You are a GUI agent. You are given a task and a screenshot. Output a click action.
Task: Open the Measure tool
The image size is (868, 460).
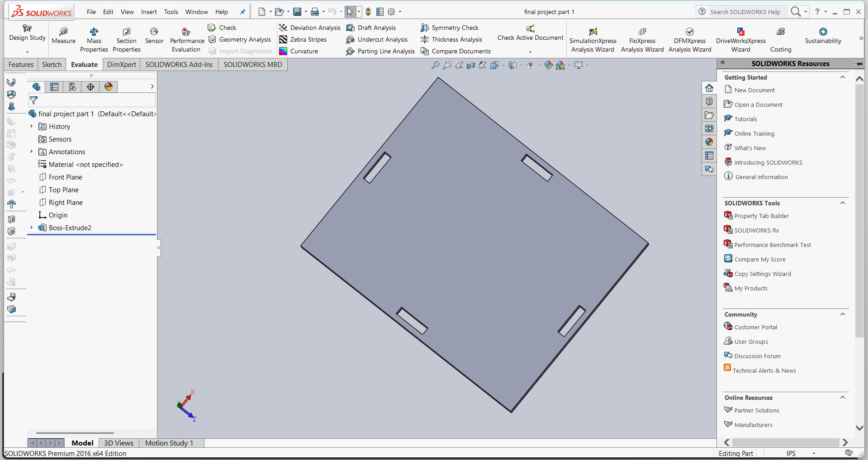[63, 36]
